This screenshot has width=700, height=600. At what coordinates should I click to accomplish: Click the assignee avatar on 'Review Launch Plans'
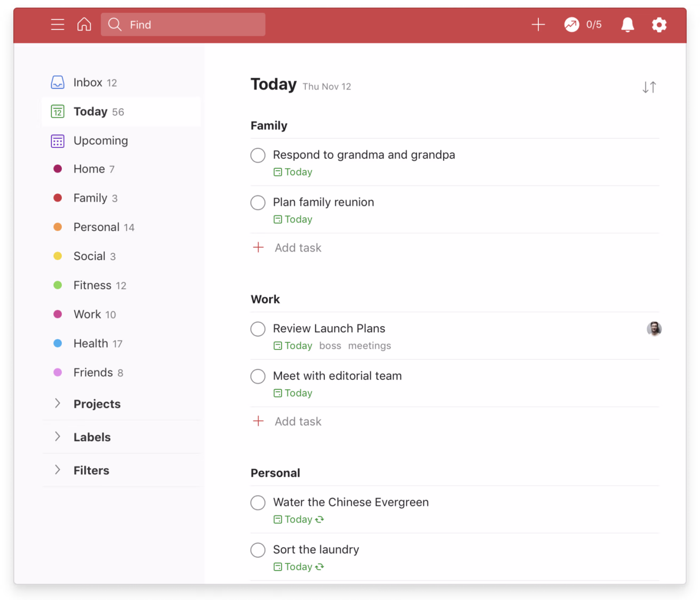pos(654,329)
